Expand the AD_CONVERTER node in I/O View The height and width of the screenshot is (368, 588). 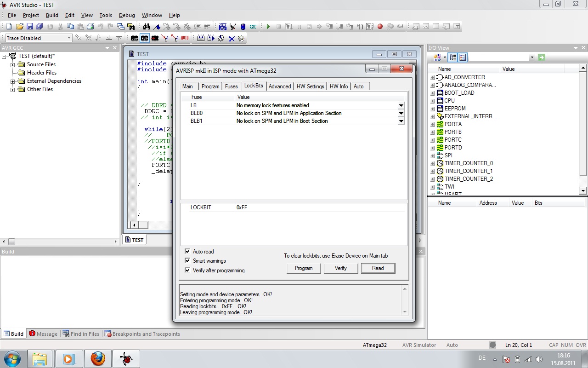tap(433, 77)
